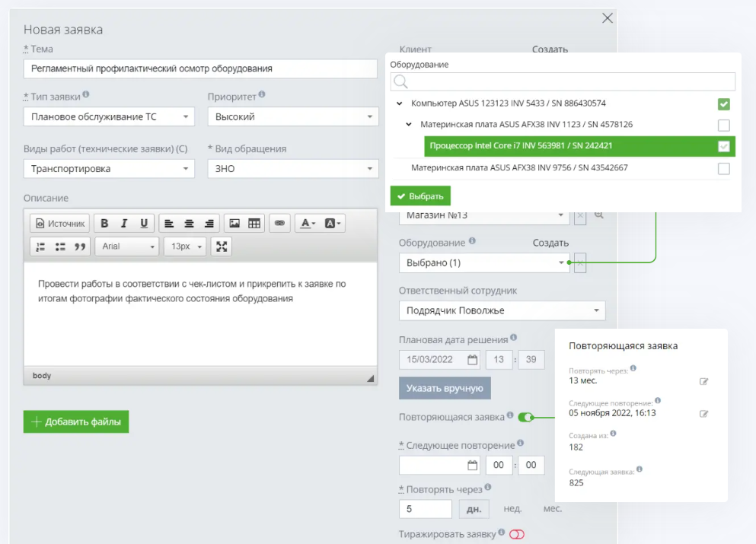Expand the editor to fullscreen mode
Screen dimensions: 756x544
(x=221, y=246)
